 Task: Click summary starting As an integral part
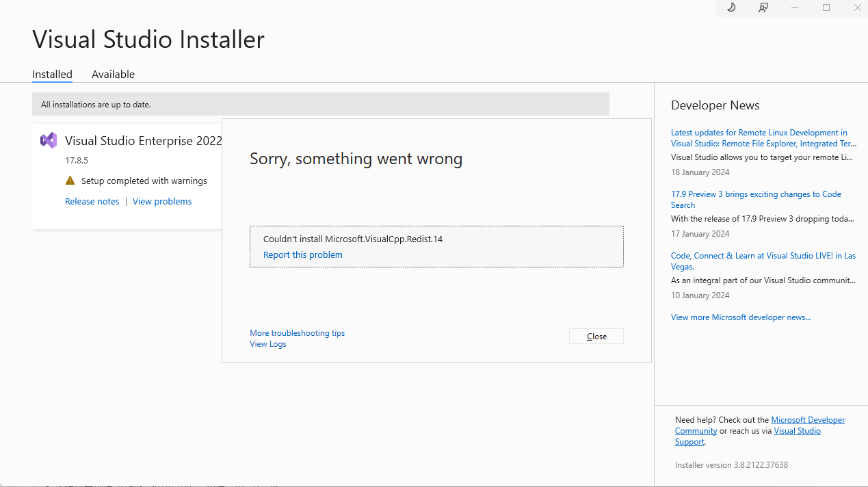pyautogui.click(x=763, y=280)
